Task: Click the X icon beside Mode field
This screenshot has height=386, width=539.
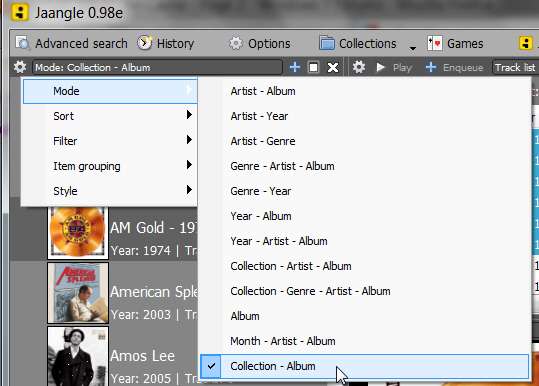Action: (332, 67)
